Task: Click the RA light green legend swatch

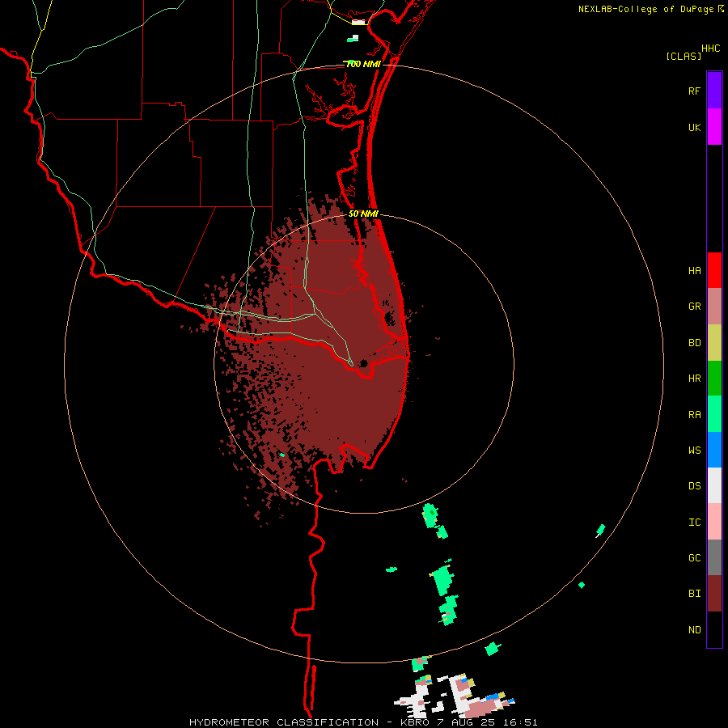Action: click(x=714, y=414)
